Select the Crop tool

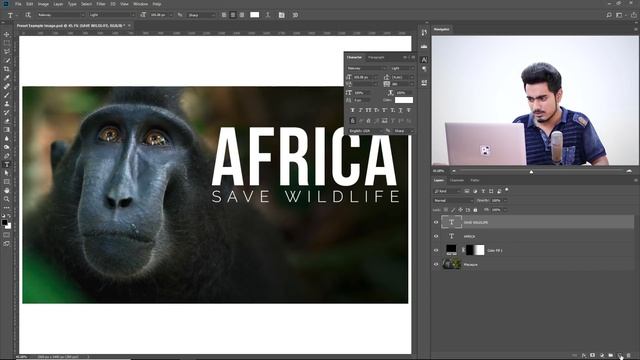pyautogui.click(x=7, y=69)
